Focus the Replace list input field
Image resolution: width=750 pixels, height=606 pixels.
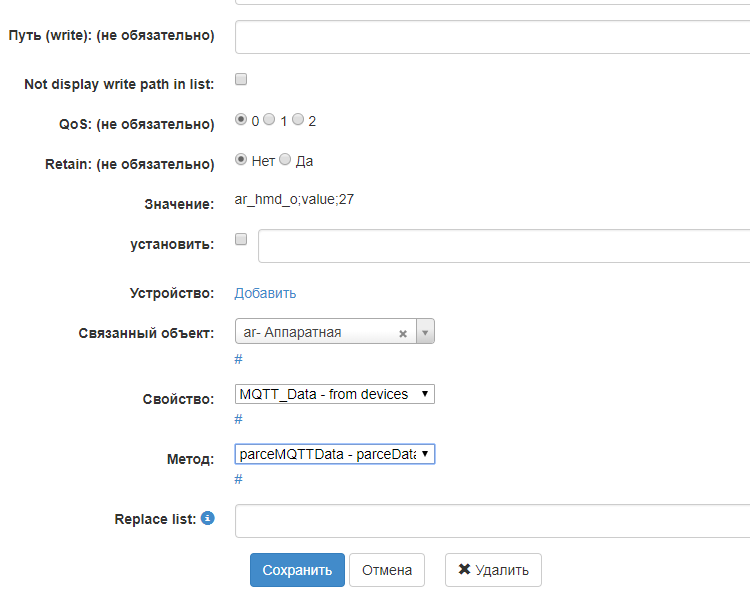(493, 521)
